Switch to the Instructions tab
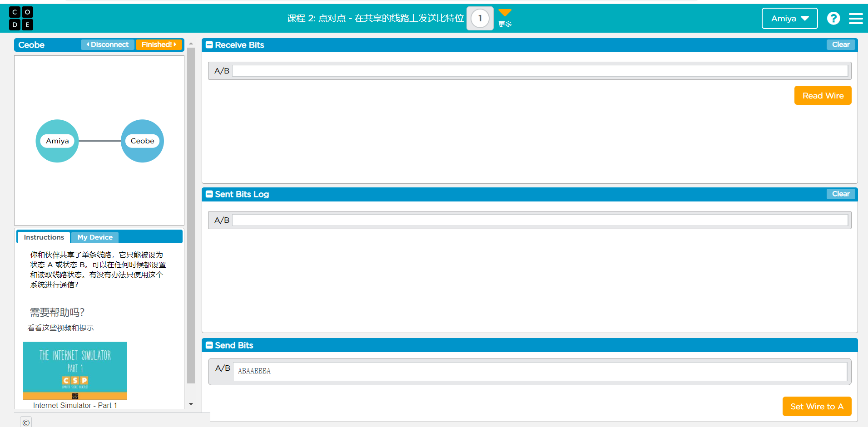Screen dimensions: 868x427 click(x=44, y=237)
